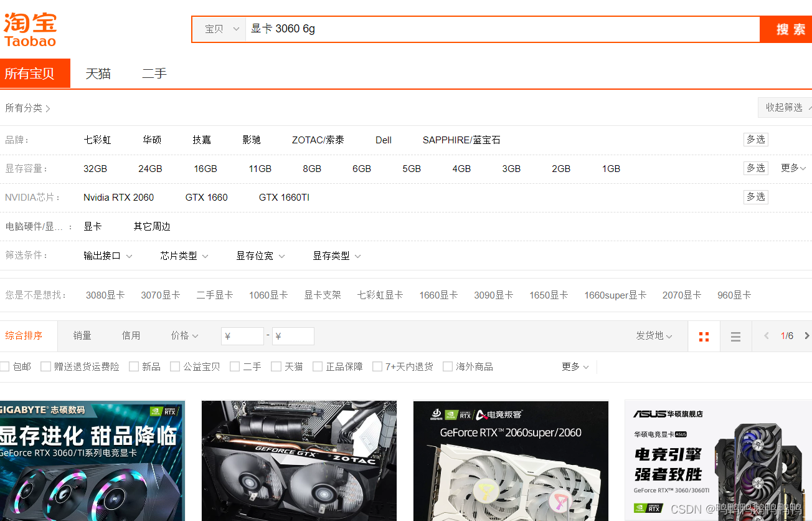812x521 pixels.
Task: Open the 宝贝 search type dropdown
Action: click(219, 29)
